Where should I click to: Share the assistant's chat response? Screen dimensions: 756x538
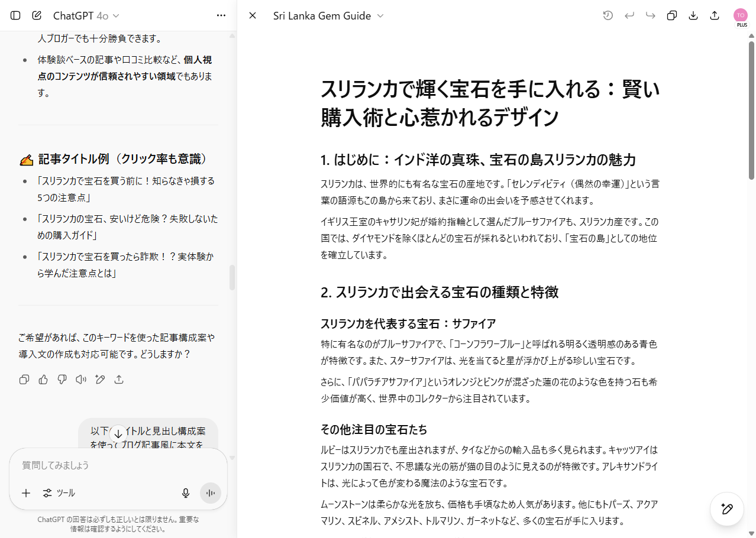[x=119, y=380]
